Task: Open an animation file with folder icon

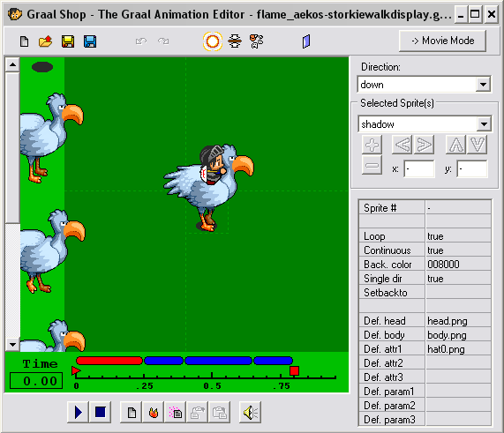Action: point(45,41)
